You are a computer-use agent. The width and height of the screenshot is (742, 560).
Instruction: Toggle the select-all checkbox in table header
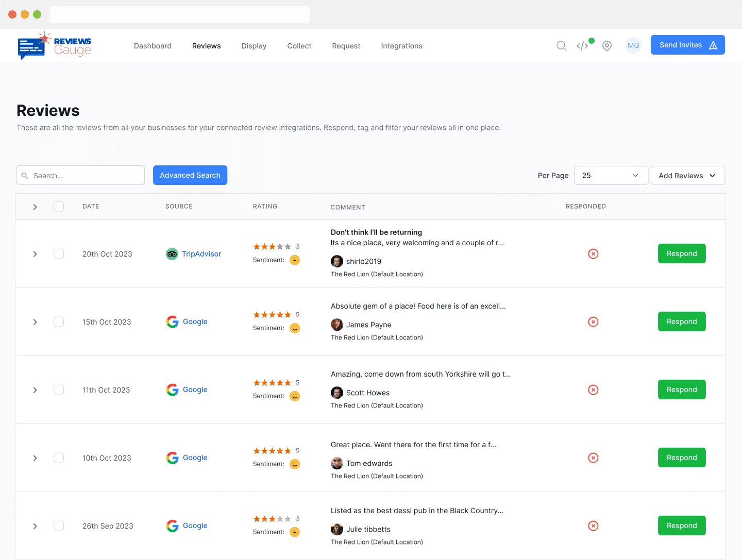(x=59, y=207)
